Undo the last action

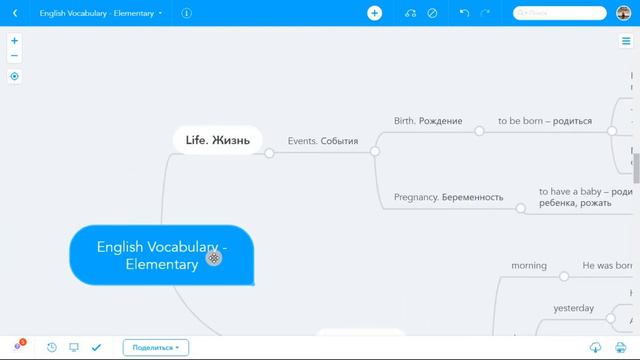tap(464, 13)
